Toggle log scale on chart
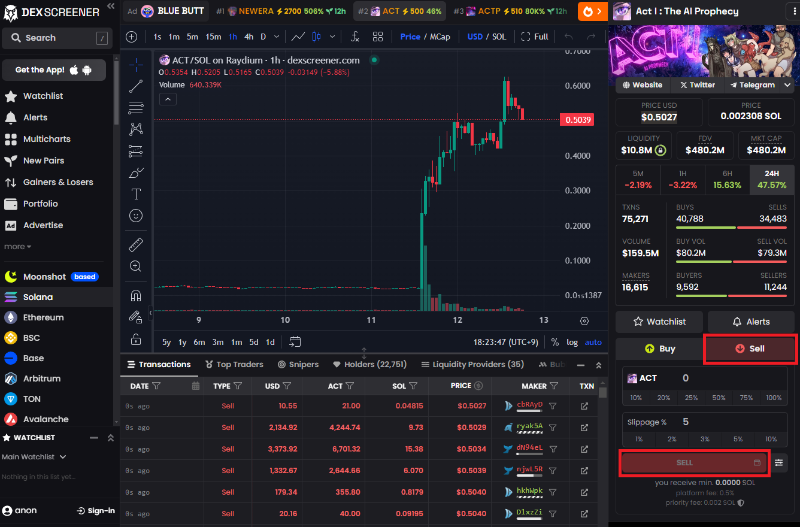Screen dimensions: 800x527 pyautogui.click(x=572, y=342)
